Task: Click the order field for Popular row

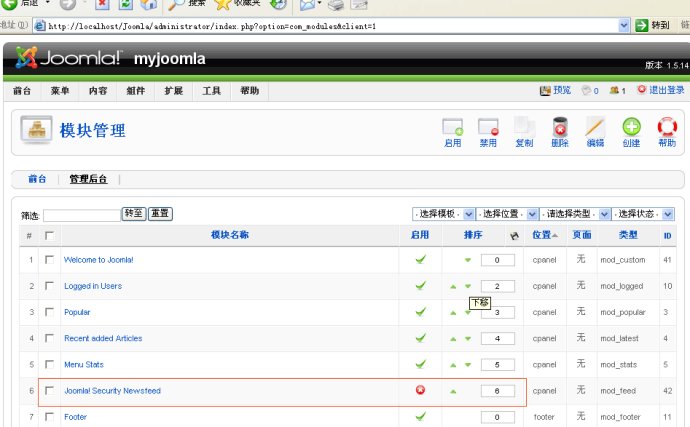Action: click(498, 312)
